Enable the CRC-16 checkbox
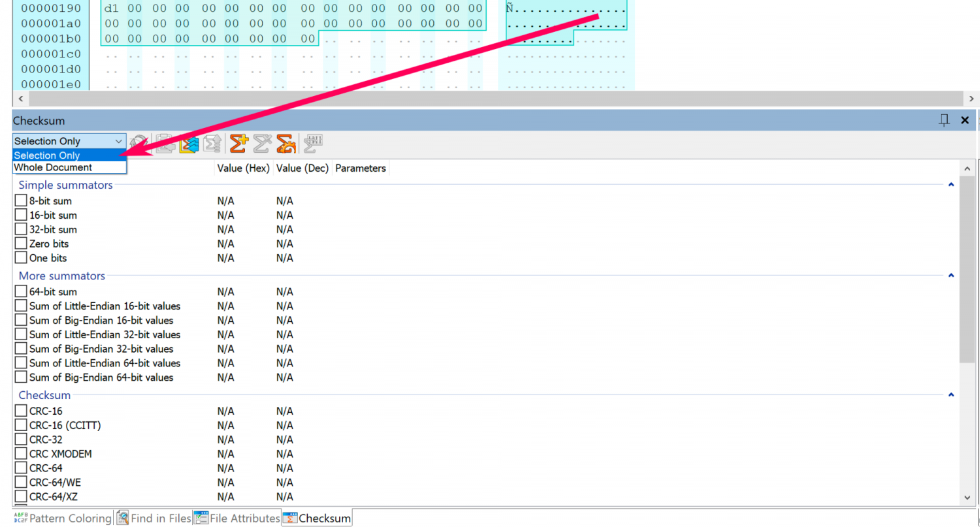The height and width of the screenshot is (527, 980). coord(21,411)
